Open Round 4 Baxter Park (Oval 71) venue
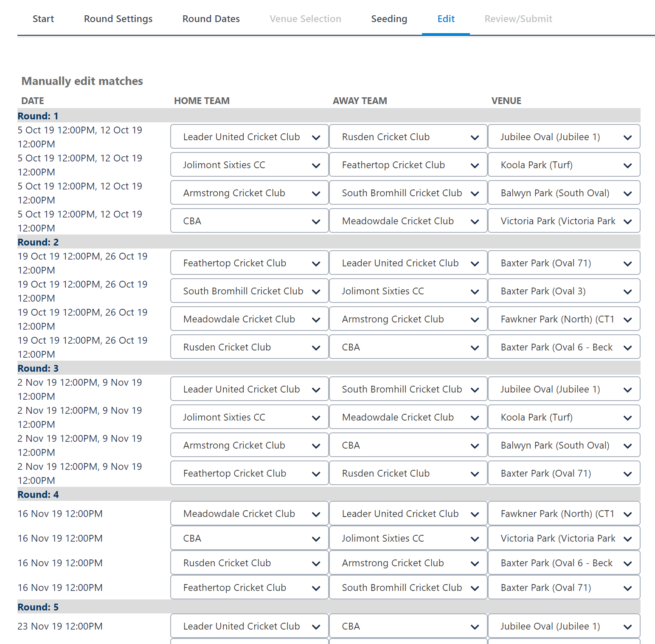Image resolution: width=655 pixels, height=644 pixels. [x=564, y=587]
